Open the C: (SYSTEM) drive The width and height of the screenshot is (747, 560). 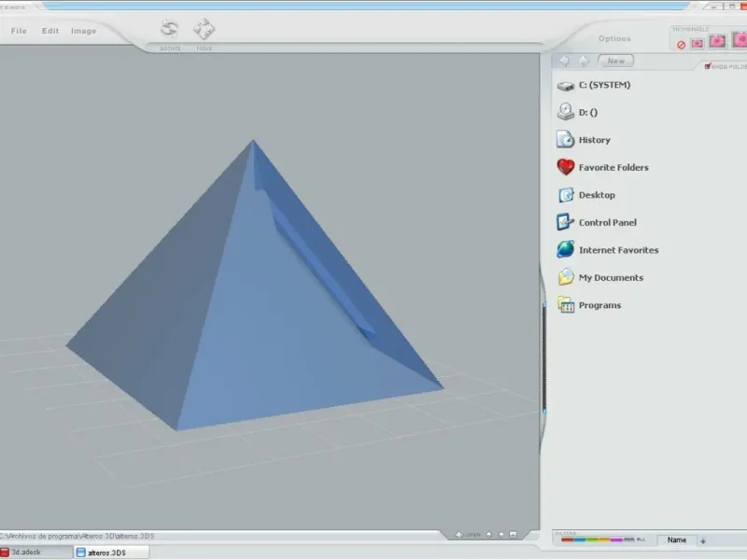click(x=594, y=85)
